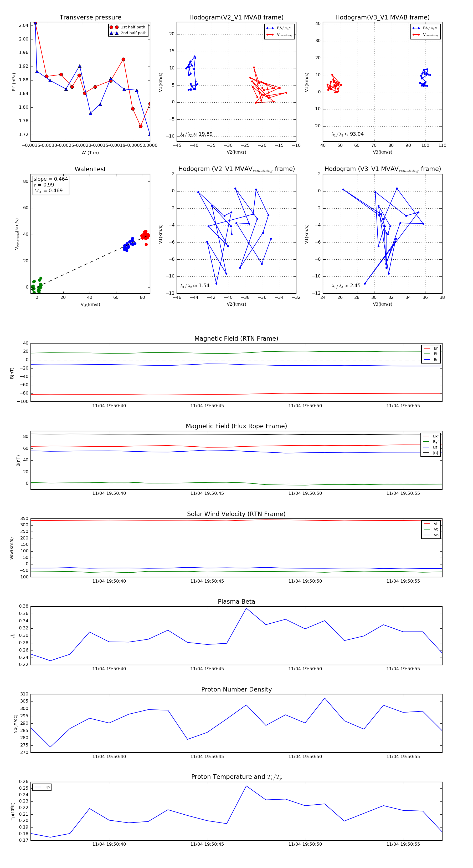Click the 'Tp(10⁶K)' axis label
The image size is (473, 868).
[13, 811]
